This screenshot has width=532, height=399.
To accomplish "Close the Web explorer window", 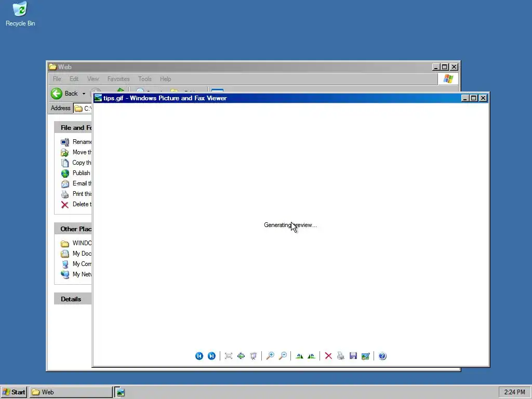I will (454, 67).
